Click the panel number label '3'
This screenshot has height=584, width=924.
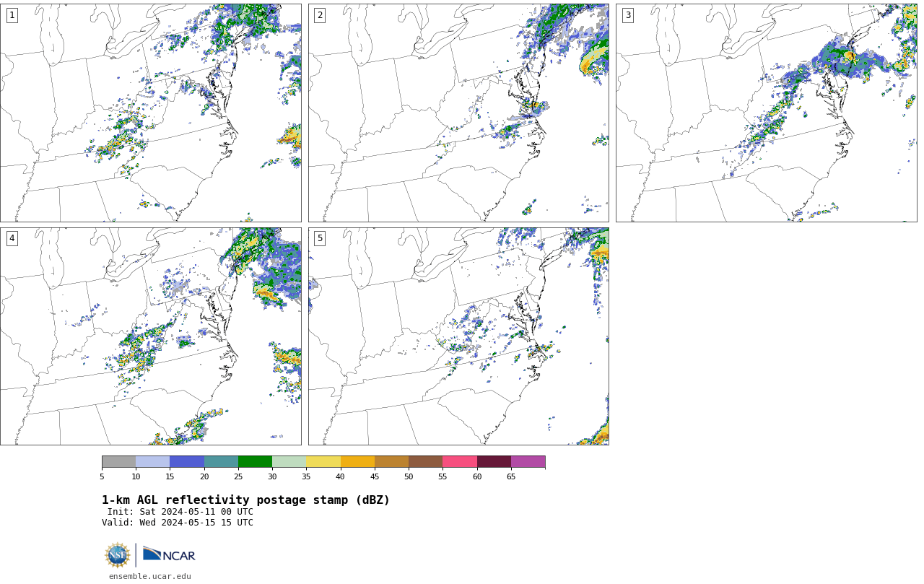pyautogui.click(x=628, y=15)
